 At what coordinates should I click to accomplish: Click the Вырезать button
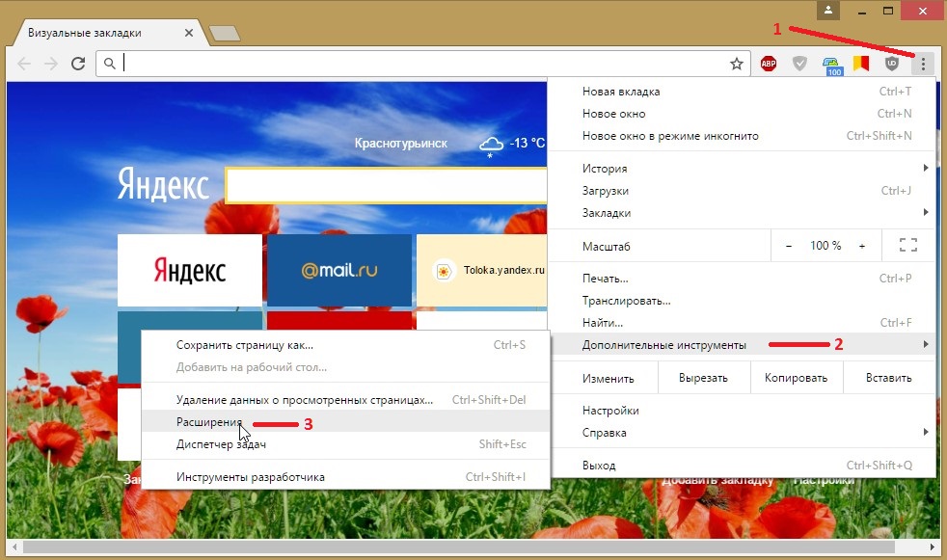coord(704,378)
